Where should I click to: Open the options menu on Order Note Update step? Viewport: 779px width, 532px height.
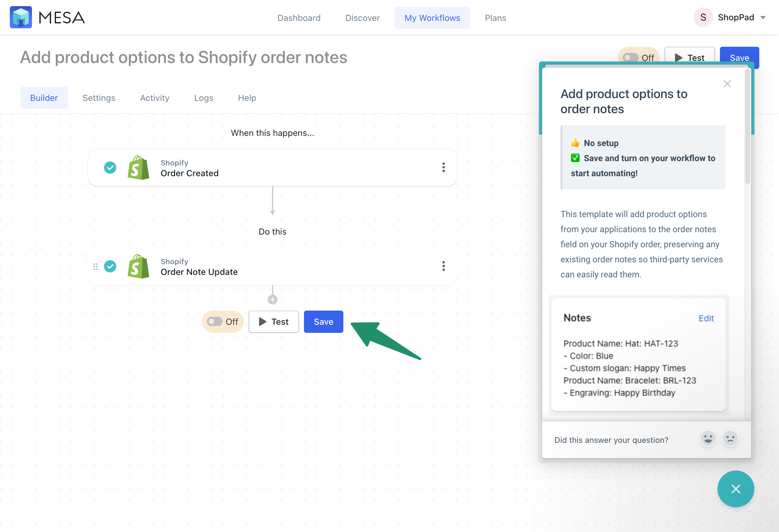(x=443, y=266)
